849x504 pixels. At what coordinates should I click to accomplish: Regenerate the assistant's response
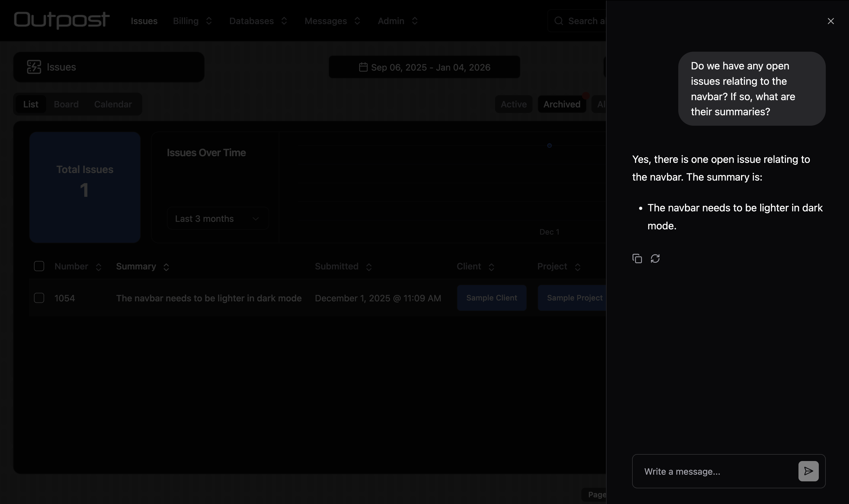click(655, 258)
